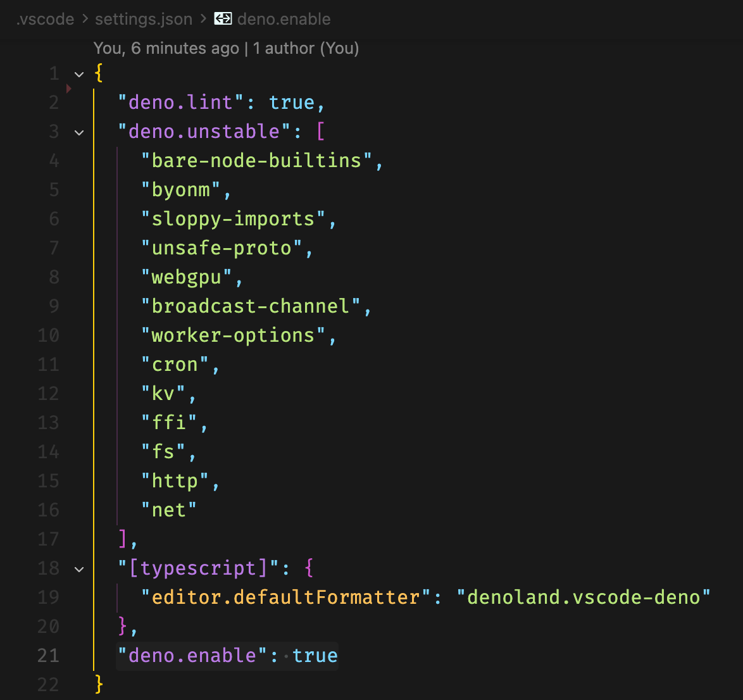The height and width of the screenshot is (700, 743).
Task: Click the "net" entry
Action: [x=169, y=510]
